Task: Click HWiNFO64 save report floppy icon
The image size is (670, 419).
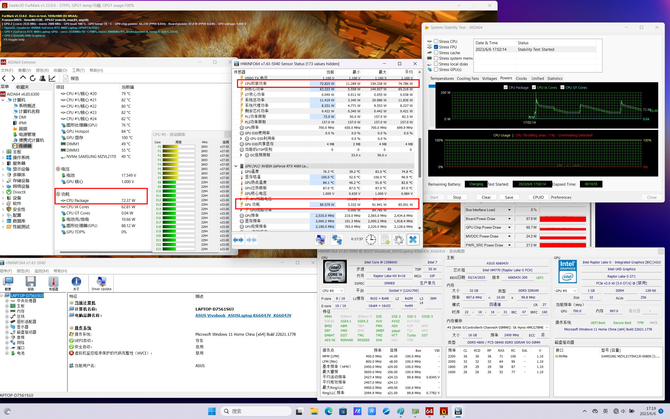Action: [x=30, y=281]
